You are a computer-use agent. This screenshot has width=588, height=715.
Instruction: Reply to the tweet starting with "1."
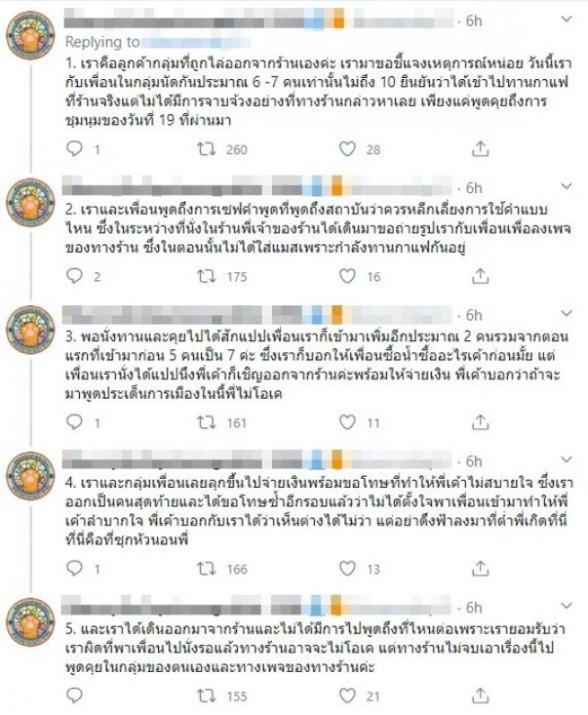(77, 149)
